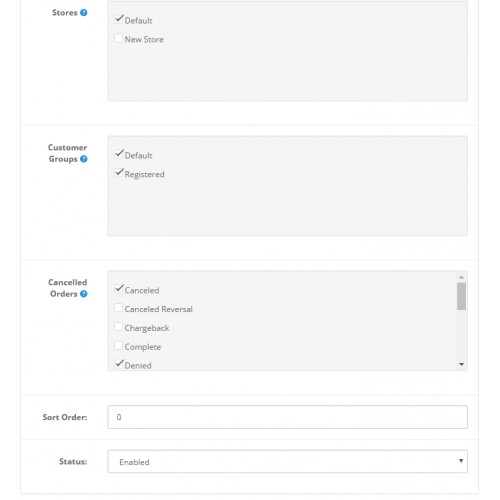
Task: Click the Stores field label
Action: [x=65, y=13]
